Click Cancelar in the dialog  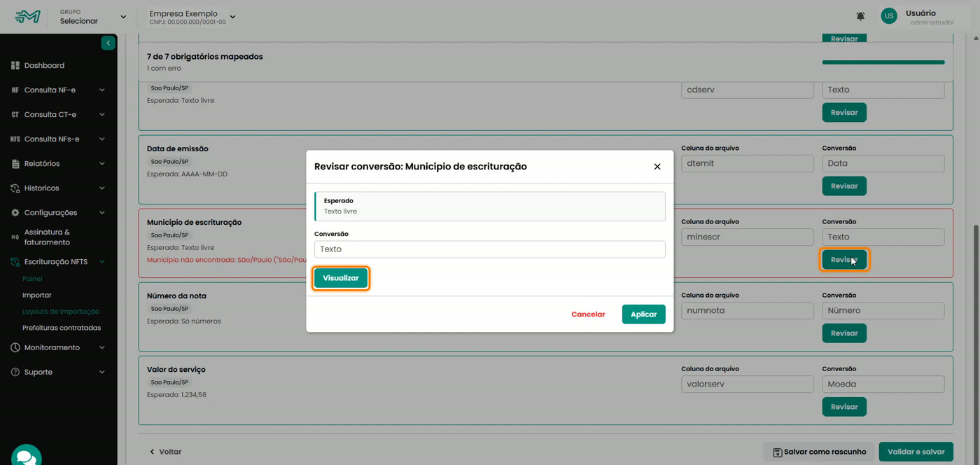588,314
